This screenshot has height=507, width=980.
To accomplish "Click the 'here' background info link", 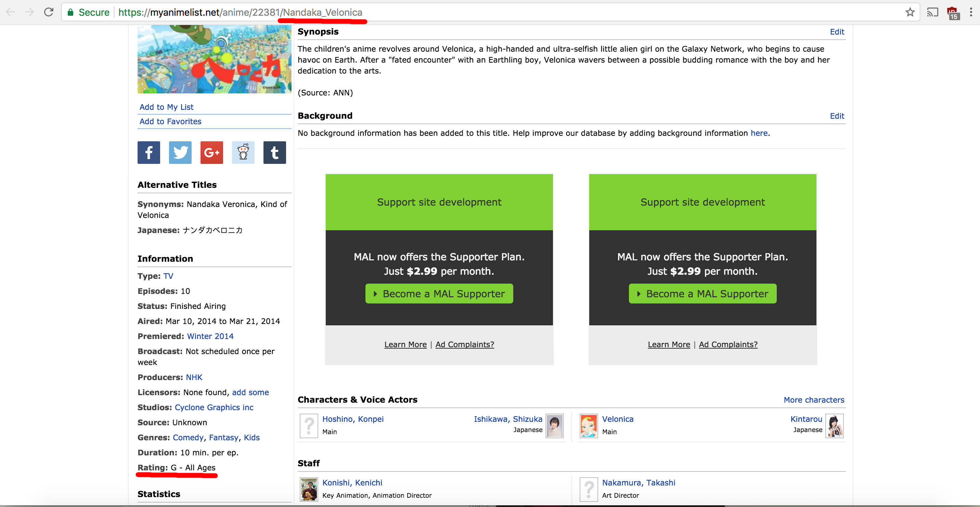I will [759, 133].
